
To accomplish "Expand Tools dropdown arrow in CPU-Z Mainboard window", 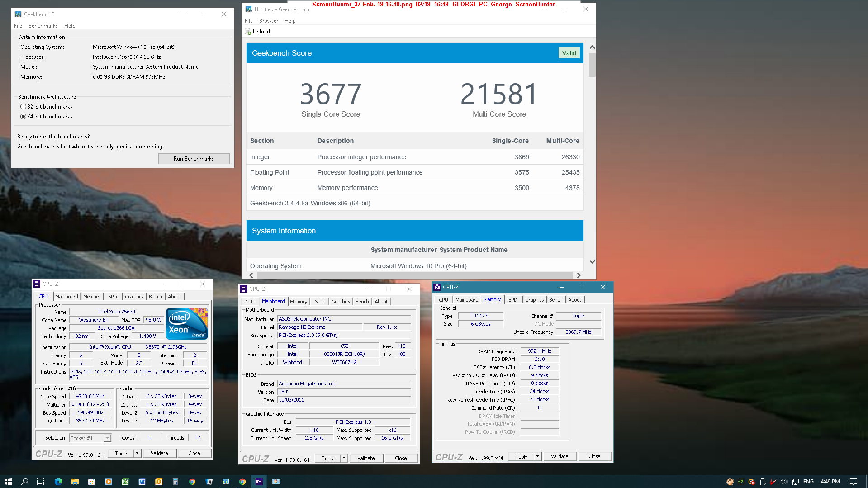I will [344, 458].
